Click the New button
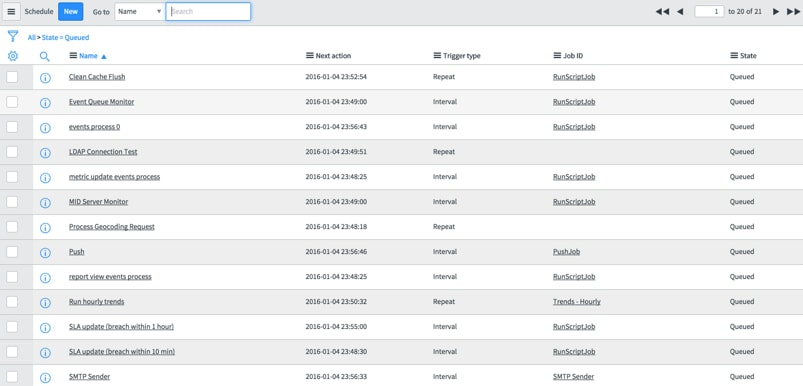Image resolution: width=803 pixels, height=386 pixels. pos(71,12)
